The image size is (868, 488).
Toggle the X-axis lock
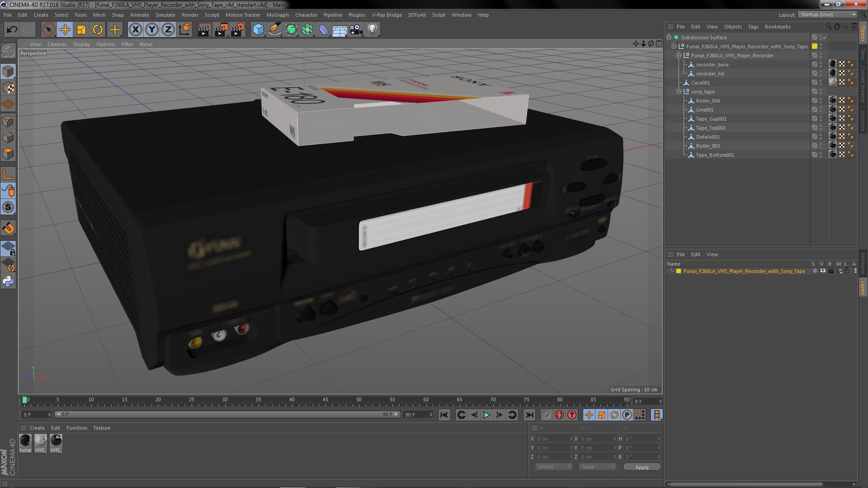[x=135, y=30]
